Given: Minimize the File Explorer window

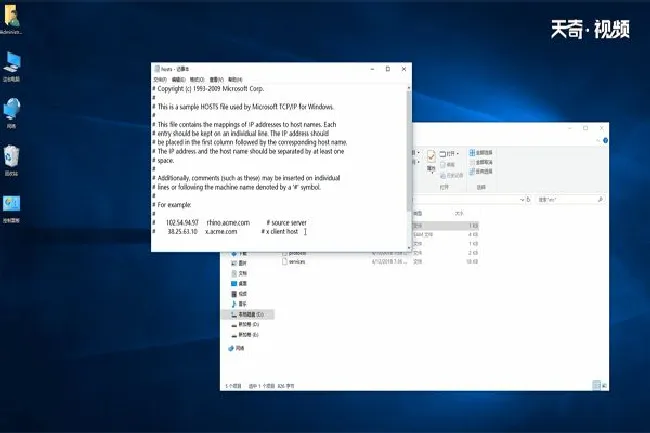Looking at the screenshot, I should (x=570, y=128).
